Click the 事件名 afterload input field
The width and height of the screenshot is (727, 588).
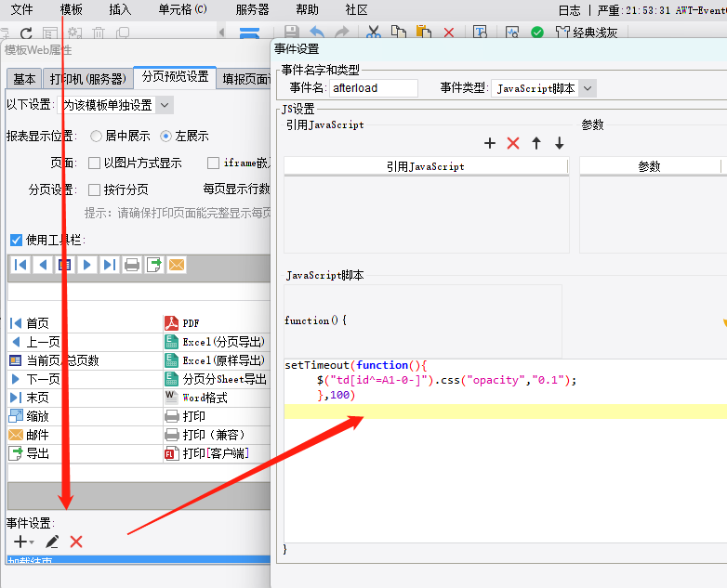point(374,88)
